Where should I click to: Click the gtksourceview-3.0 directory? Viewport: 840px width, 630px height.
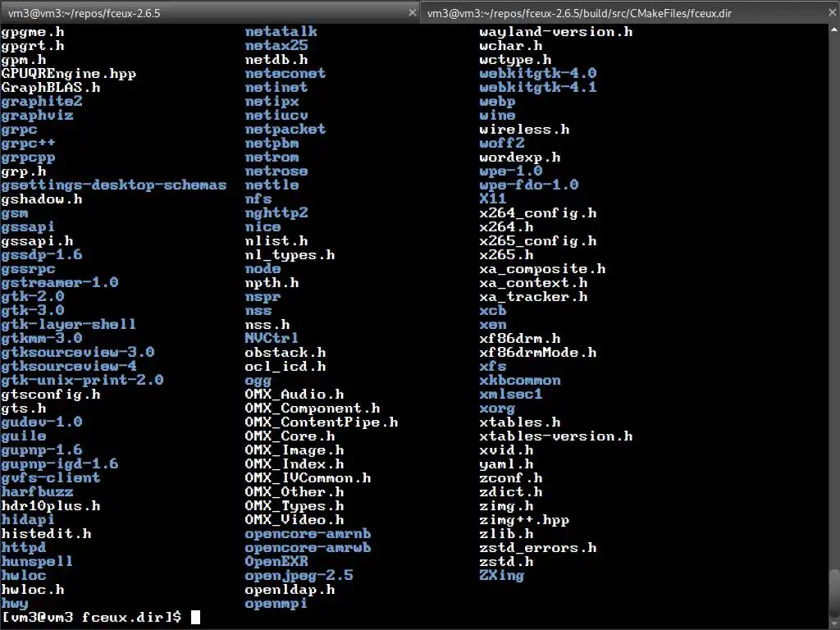[78, 352]
